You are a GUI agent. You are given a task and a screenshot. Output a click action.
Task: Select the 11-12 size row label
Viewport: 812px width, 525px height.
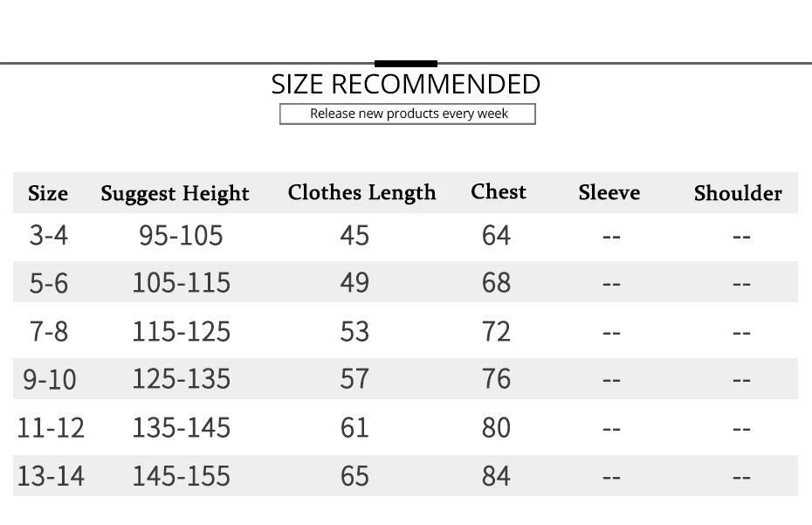(x=51, y=428)
